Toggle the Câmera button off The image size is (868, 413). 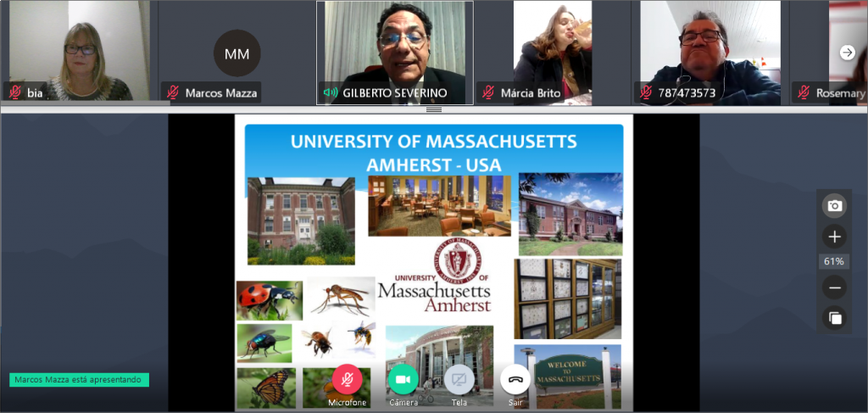[x=403, y=379]
